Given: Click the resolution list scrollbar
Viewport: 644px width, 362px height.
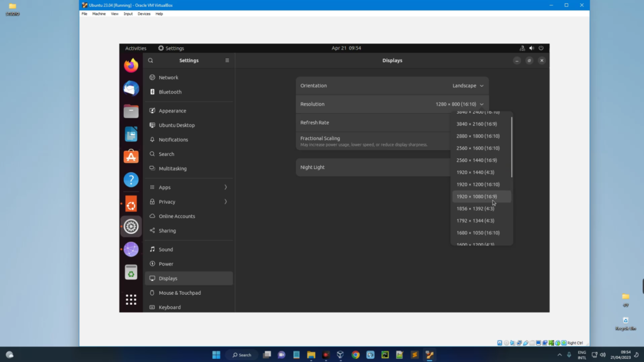Looking at the screenshot, I should (x=512, y=147).
